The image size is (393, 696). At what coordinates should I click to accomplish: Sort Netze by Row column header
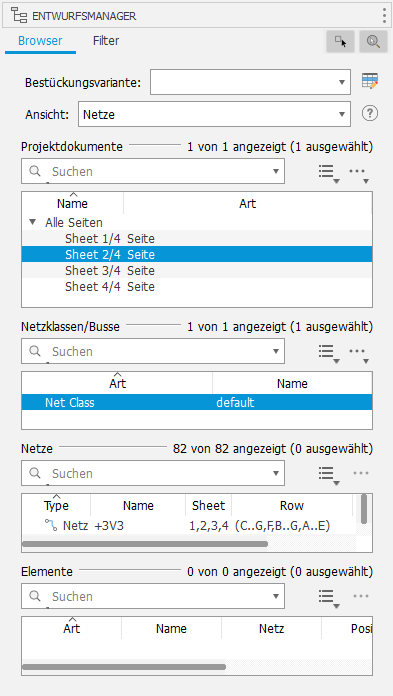tap(292, 505)
